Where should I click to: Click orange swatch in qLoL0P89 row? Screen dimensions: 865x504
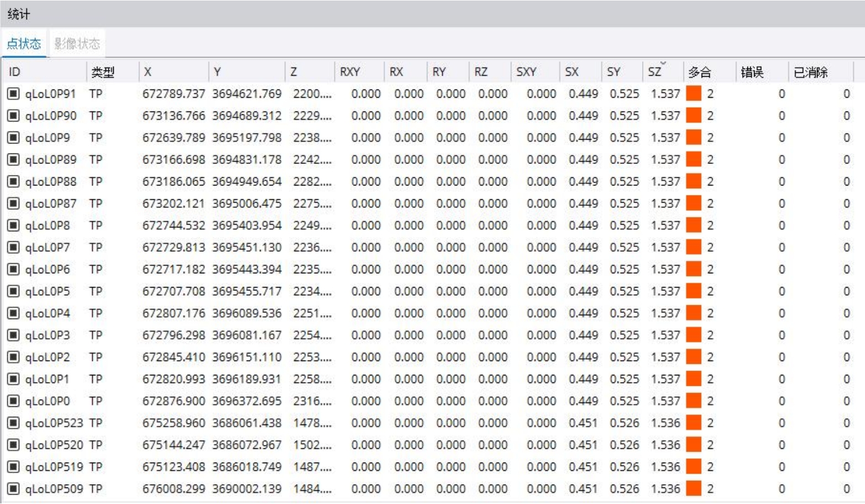(x=693, y=160)
